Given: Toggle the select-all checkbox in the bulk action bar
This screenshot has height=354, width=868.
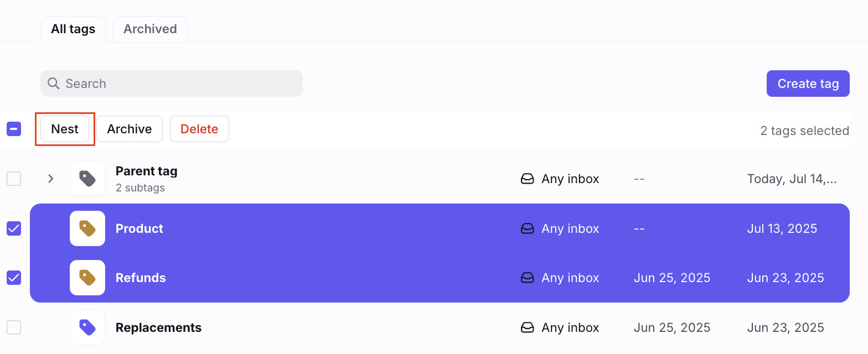Looking at the screenshot, I should (14, 129).
